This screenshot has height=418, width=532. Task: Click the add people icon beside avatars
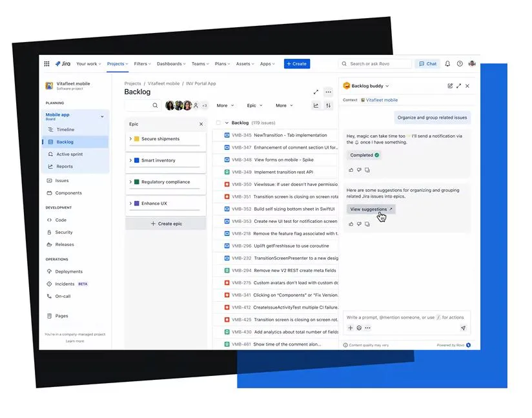196,105
